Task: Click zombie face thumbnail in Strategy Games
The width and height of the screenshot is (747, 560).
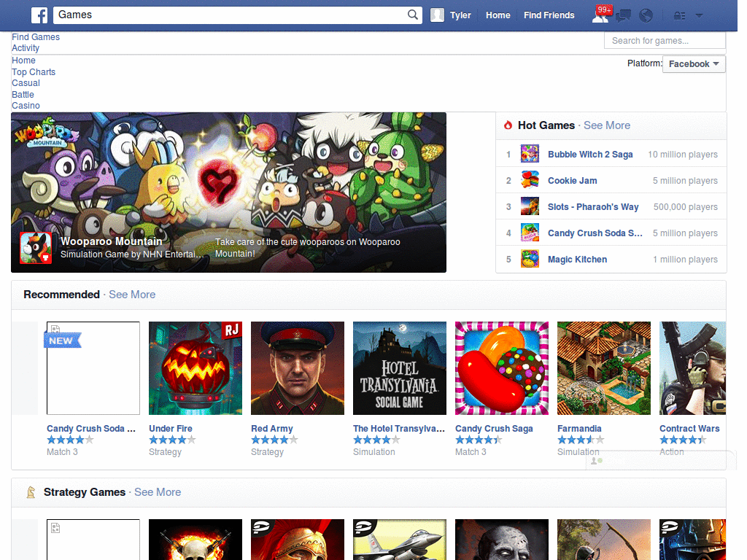Action: tap(502, 540)
